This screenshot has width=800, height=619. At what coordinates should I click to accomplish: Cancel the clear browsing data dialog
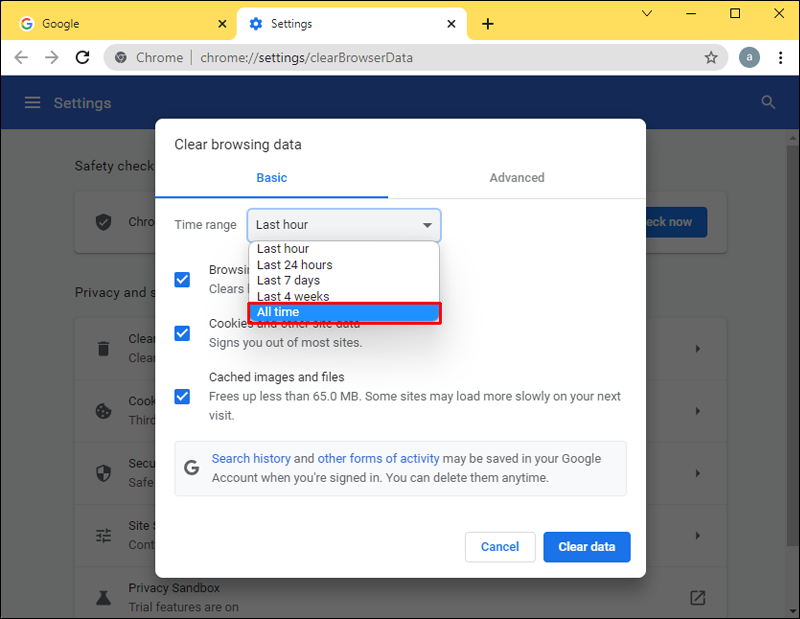[x=500, y=547]
